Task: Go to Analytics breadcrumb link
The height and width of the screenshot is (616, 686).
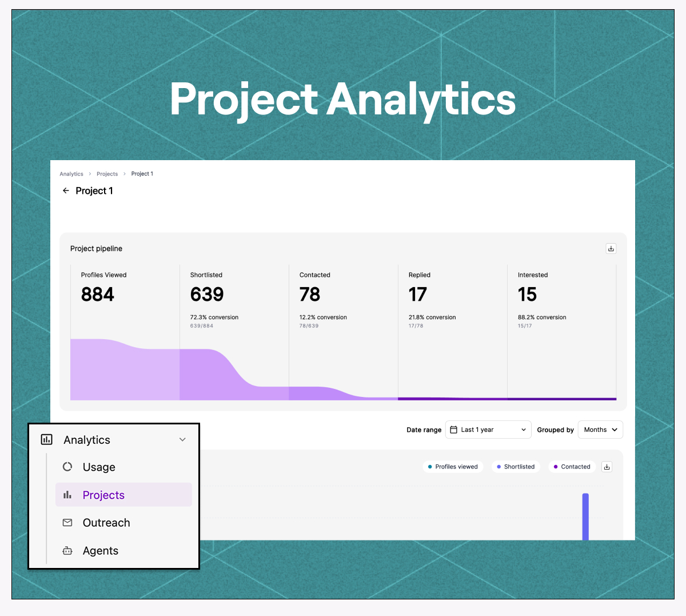Action: (x=71, y=174)
